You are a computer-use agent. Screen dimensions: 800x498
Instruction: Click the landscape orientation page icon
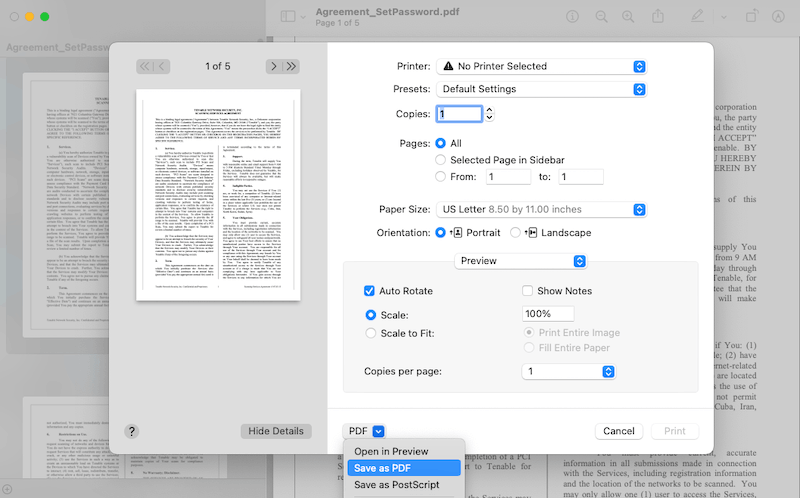531,233
